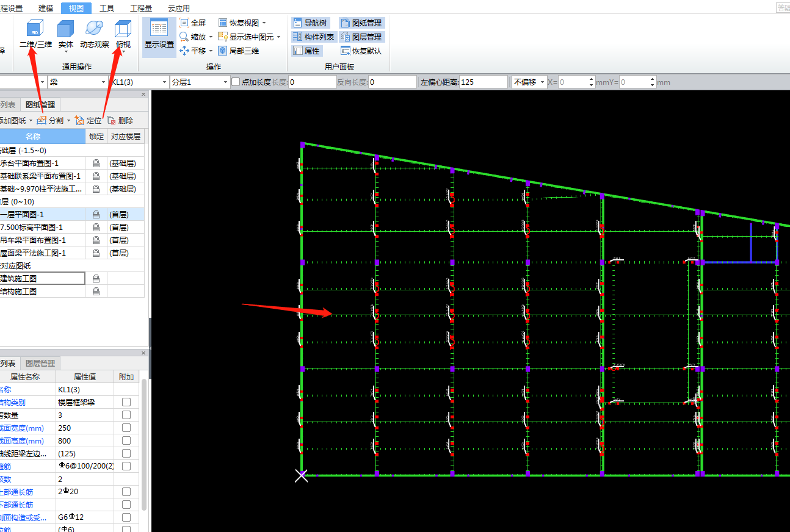Open the 视图 ribbon tab
This screenshot has height=532, width=790.
[76, 8]
